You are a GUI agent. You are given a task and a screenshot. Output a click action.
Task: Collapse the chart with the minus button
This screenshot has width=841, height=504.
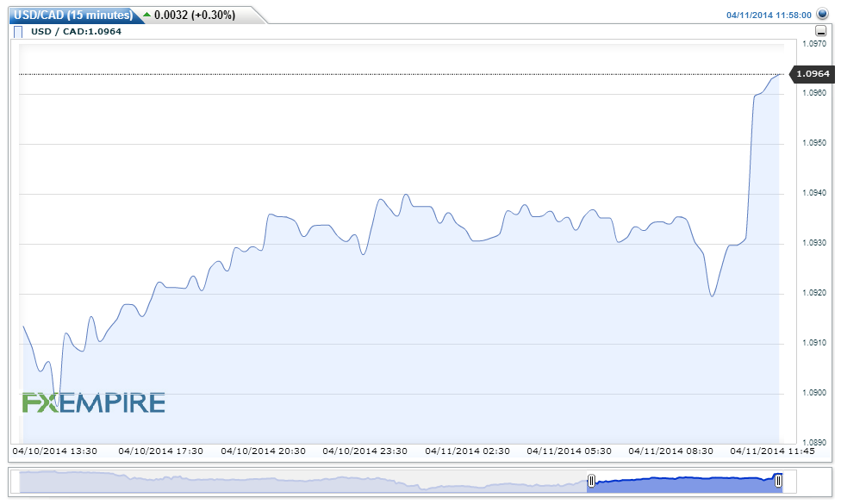point(820,31)
